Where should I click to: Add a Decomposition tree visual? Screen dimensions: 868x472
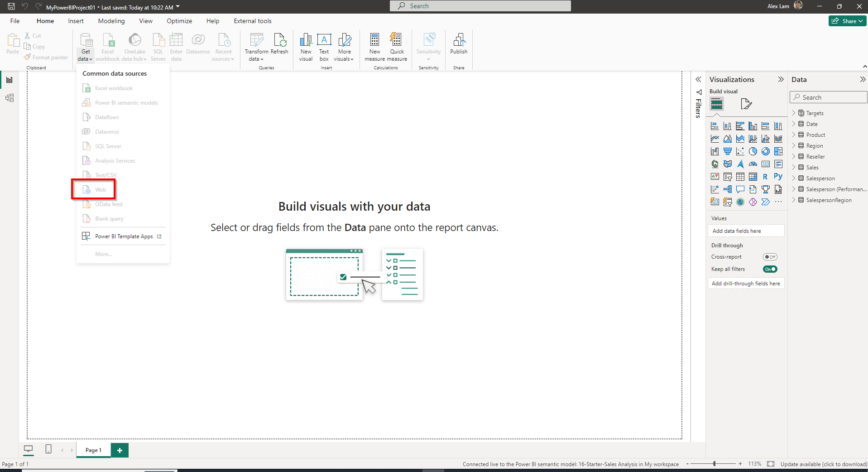point(728,189)
